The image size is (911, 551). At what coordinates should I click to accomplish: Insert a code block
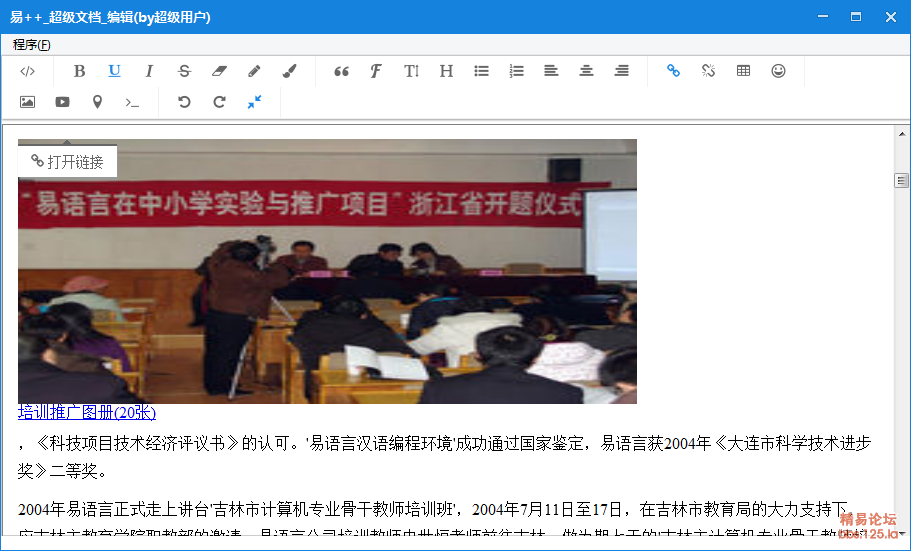132,102
